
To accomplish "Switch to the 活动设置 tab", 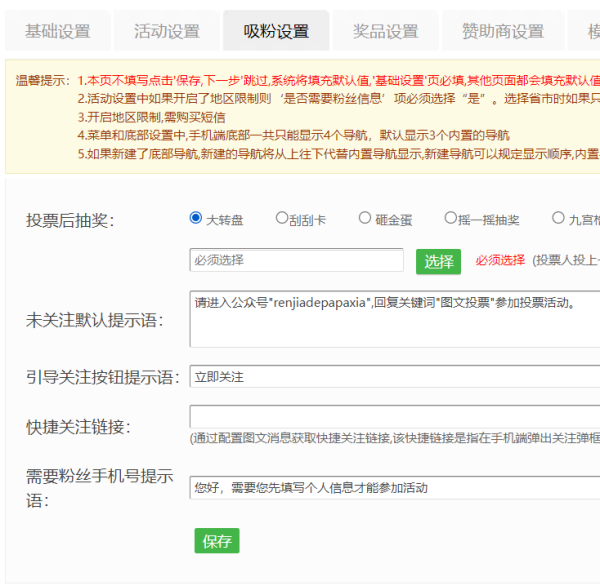I will (167, 31).
